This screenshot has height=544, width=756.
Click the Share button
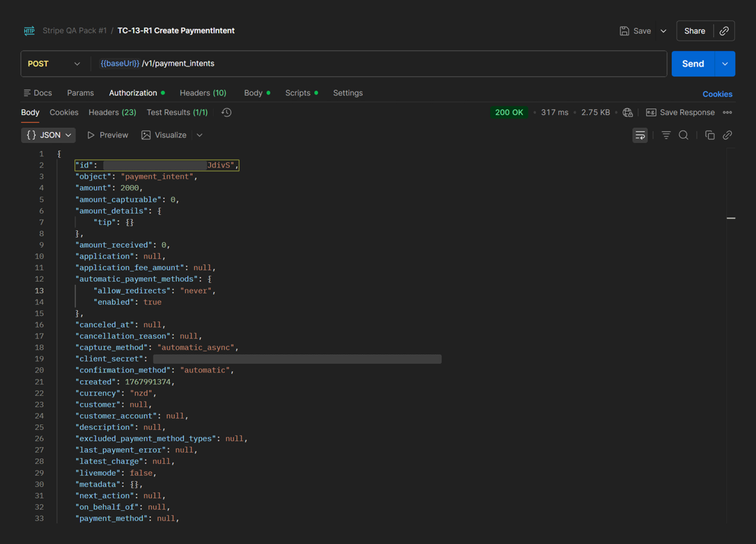click(694, 31)
